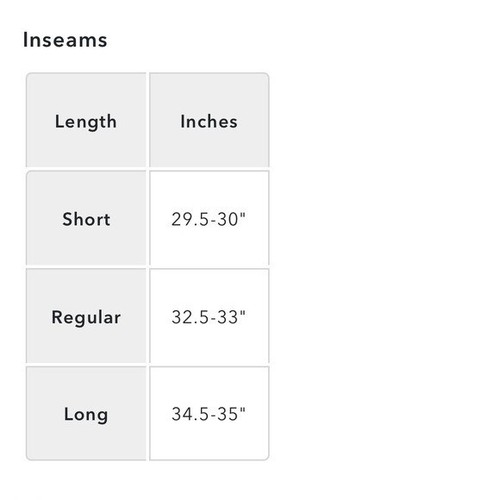Click the word Length in the header
500x500 pixels.
coord(86,122)
